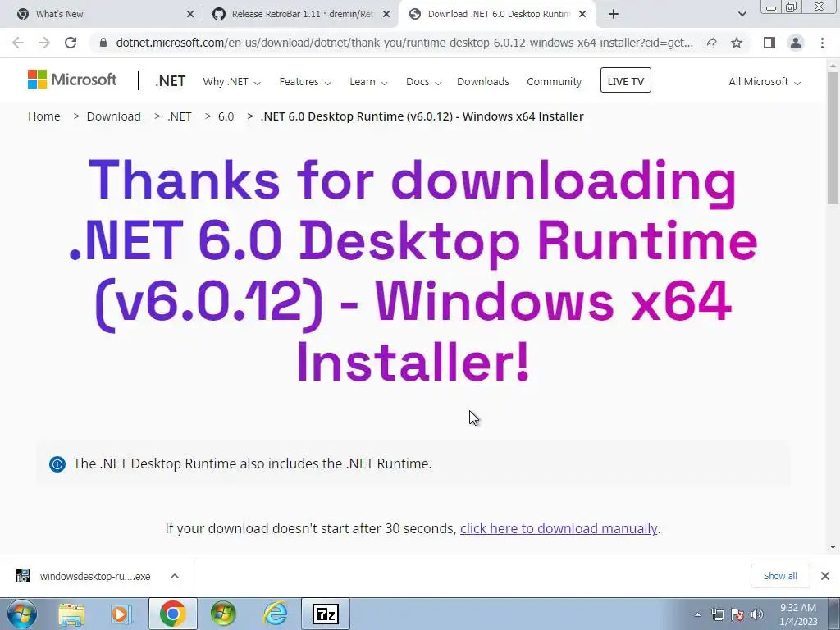
Task: Open Windows Media Player from taskbar
Action: [x=121, y=614]
